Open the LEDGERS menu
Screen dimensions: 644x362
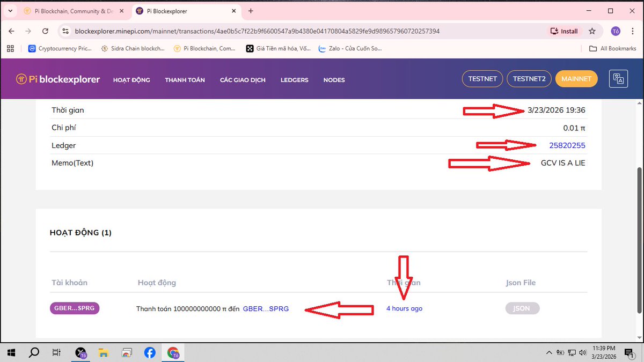[294, 80]
